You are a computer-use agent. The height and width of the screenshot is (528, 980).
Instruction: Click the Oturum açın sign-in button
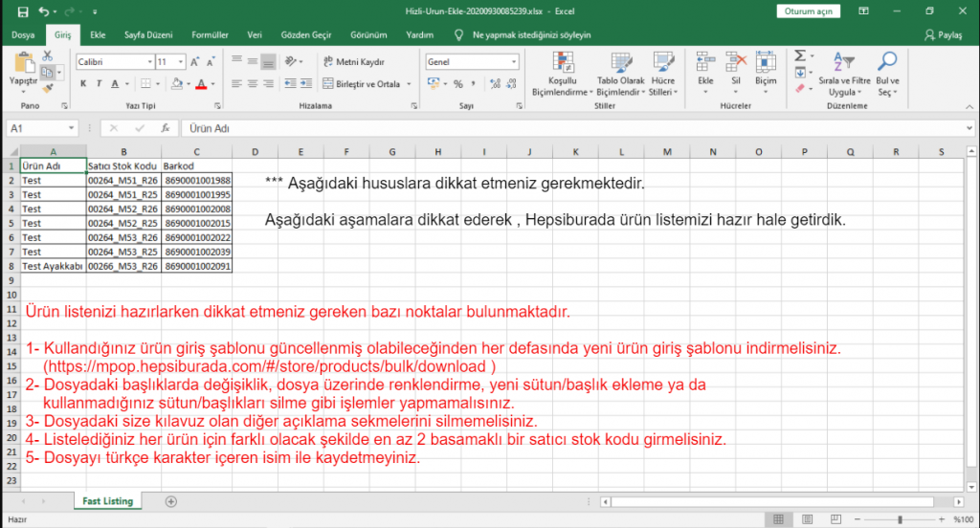tap(809, 11)
